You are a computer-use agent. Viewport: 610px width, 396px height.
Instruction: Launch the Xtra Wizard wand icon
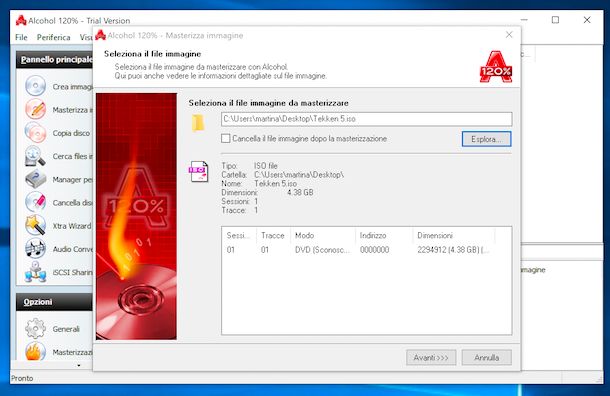click(35, 226)
